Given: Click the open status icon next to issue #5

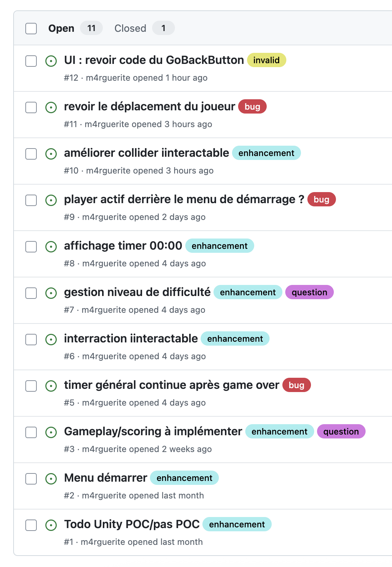Looking at the screenshot, I should [51, 386].
